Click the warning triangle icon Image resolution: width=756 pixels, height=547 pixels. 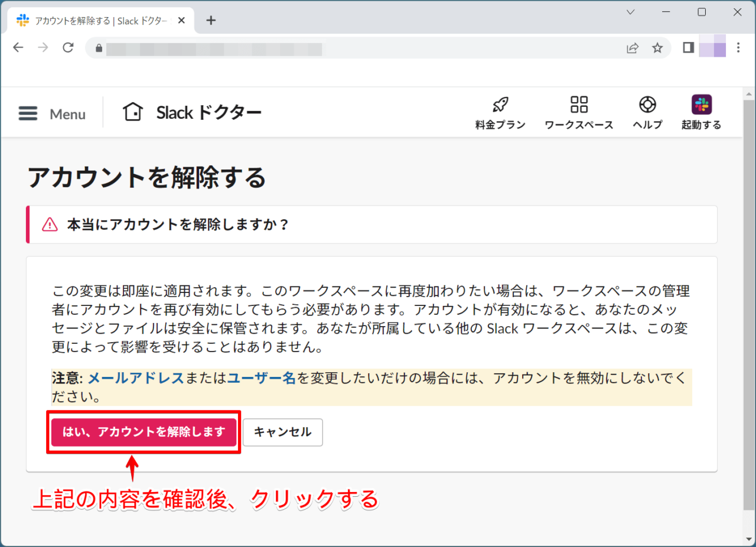[50, 224]
